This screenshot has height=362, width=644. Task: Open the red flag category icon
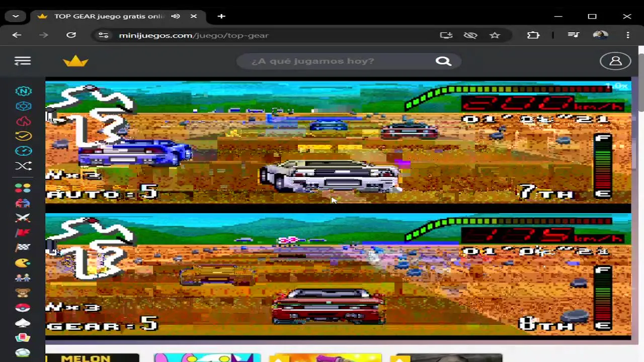click(x=23, y=233)
